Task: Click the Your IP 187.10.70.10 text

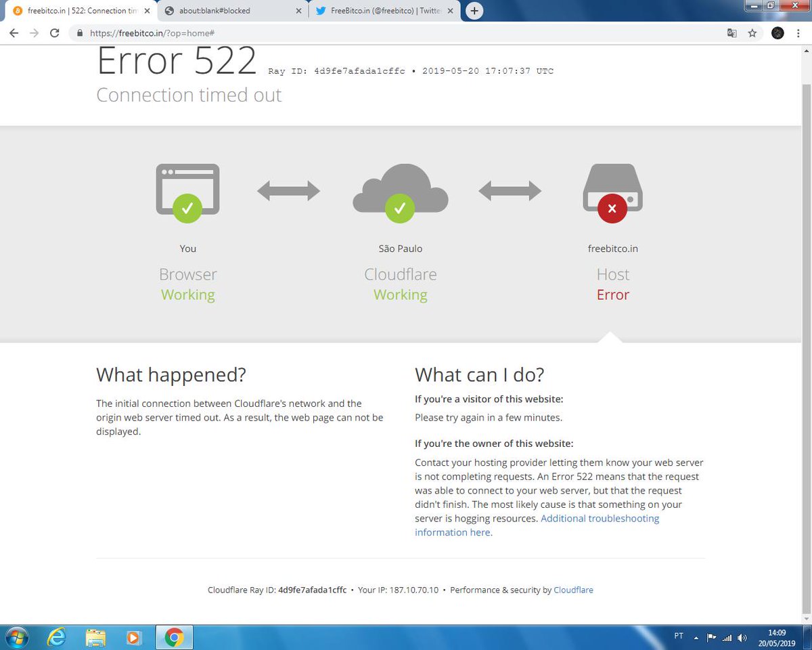Action: [x=399, y=590]
